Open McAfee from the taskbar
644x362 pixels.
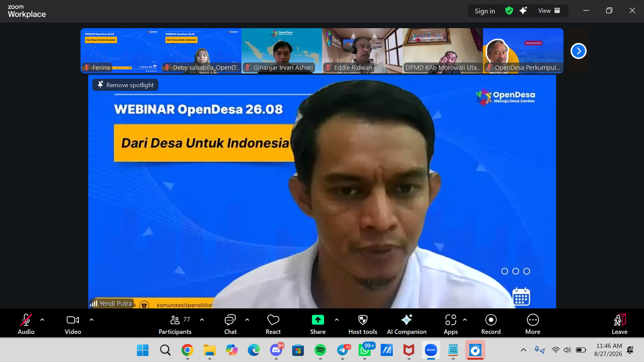[409, 350]
